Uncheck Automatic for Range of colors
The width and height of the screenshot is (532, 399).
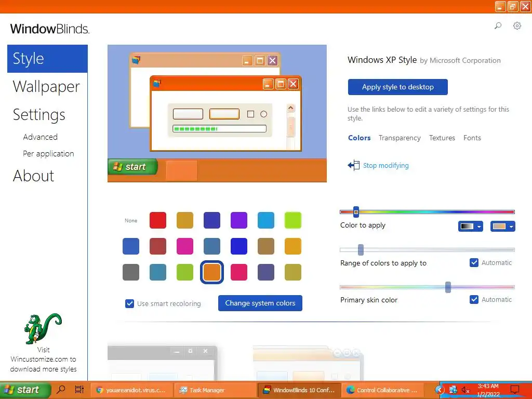pyautogui.click(x=474, y=262)
